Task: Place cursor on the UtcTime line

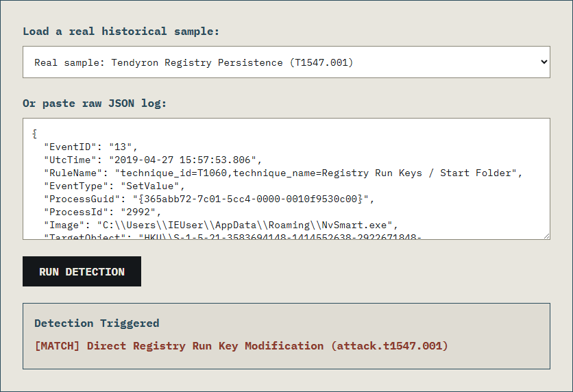Action: click(x=153, y=160)
